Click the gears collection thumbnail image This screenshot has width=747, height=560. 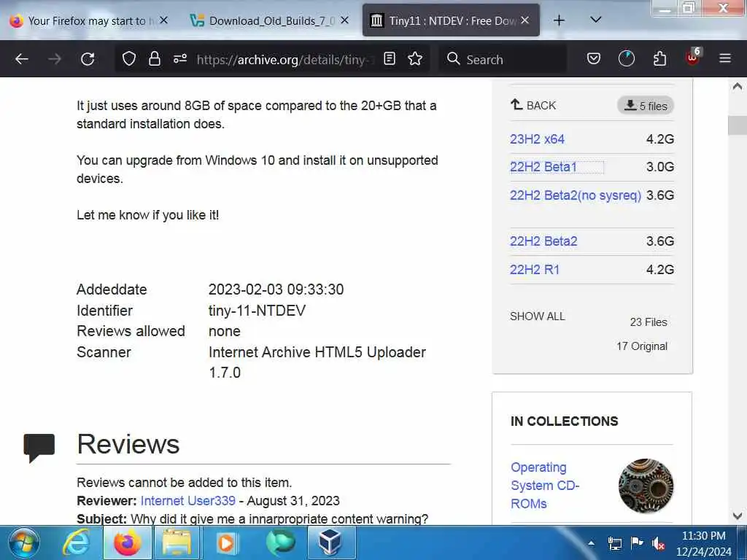pos(646,486)
